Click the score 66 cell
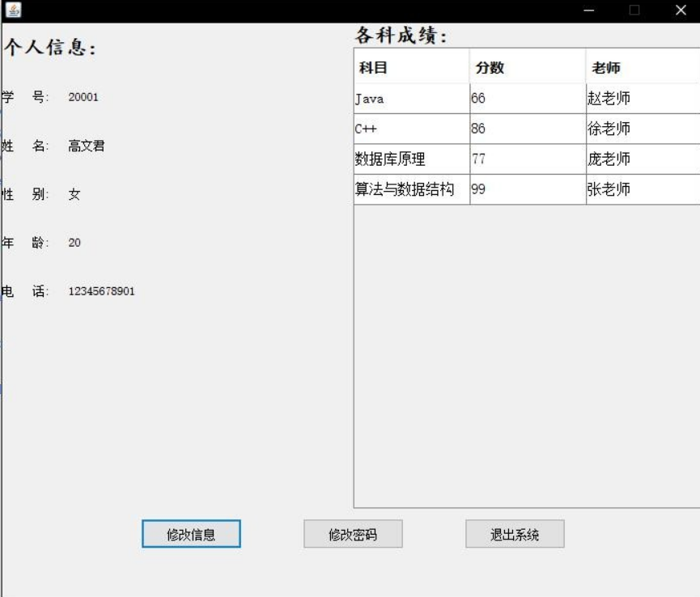Image resolution: width=700 pixels, height=597 pixels. point(528,99)
